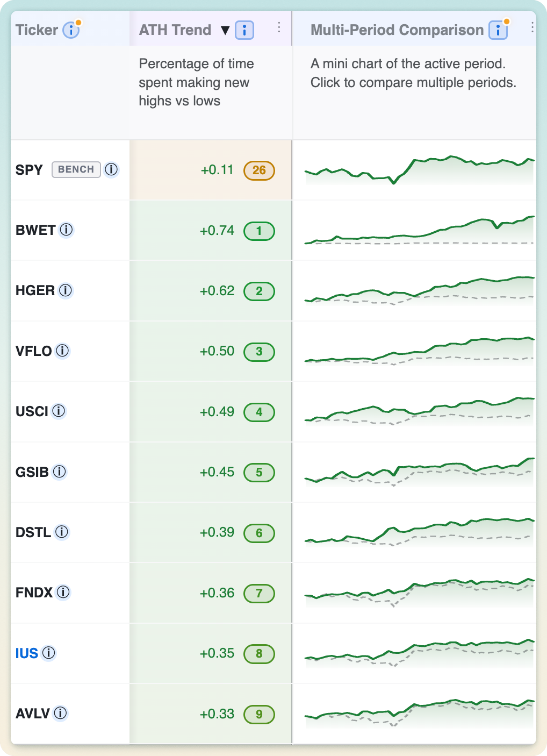Viewport: 547px width, 756px height.
Task: Open the Ticker column info icon
Action: (71, 30)
